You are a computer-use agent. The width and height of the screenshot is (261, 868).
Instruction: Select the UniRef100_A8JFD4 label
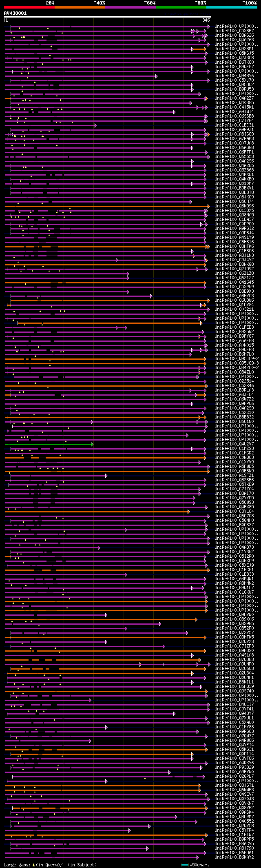(x=234, y=394)
